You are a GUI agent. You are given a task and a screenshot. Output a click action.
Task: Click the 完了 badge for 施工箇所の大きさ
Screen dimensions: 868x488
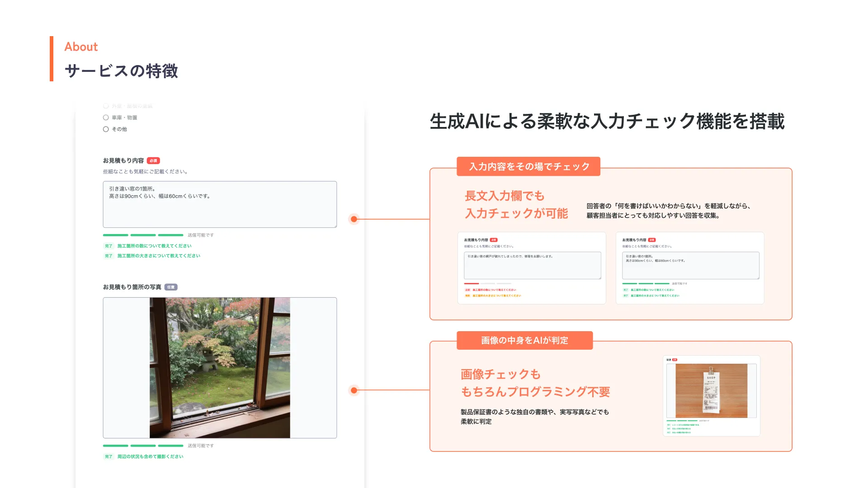pos(108,256)
